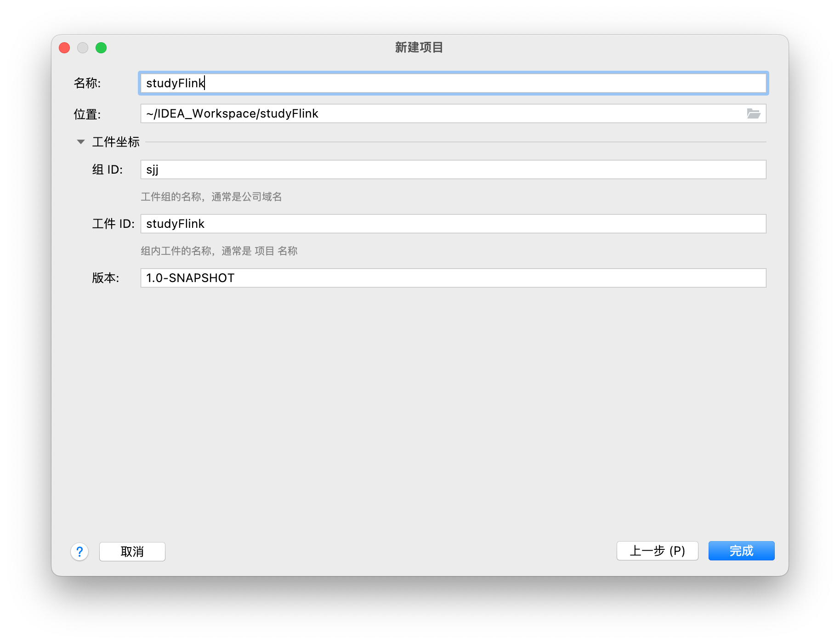Click hint text 组内工件的名称，通常是 项目 名称
The width and height of the screenshot is (840, 644).
219,251
